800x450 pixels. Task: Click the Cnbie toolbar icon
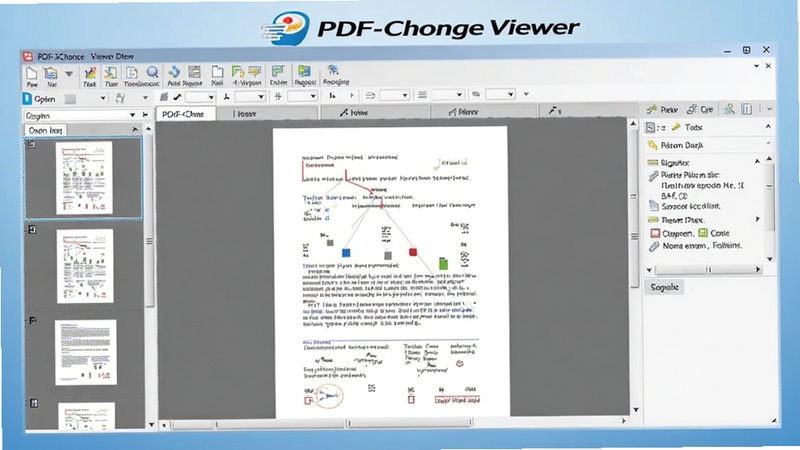pos(278,76)
